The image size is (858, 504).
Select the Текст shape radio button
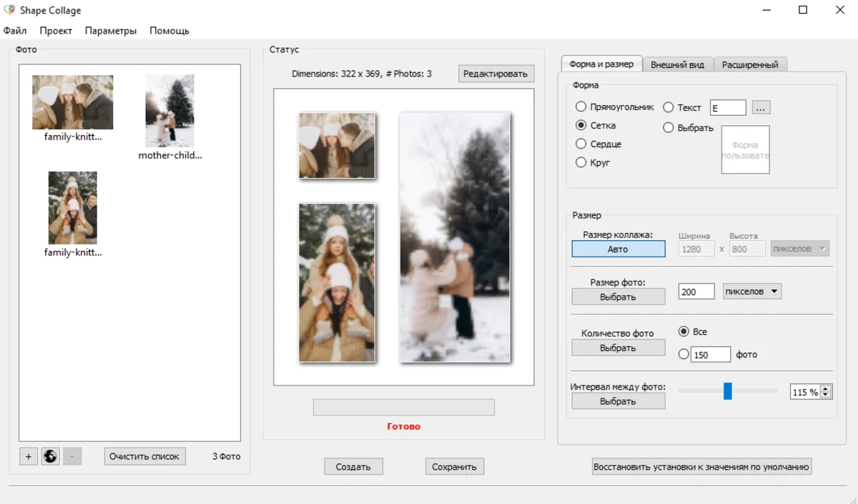669,107
